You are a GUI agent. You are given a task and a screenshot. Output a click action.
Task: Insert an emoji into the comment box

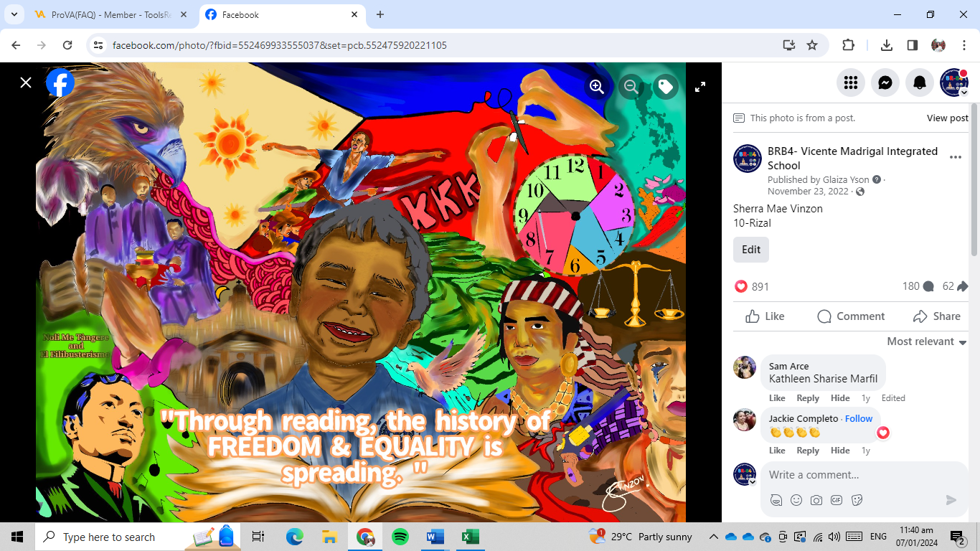click(796, 500)
